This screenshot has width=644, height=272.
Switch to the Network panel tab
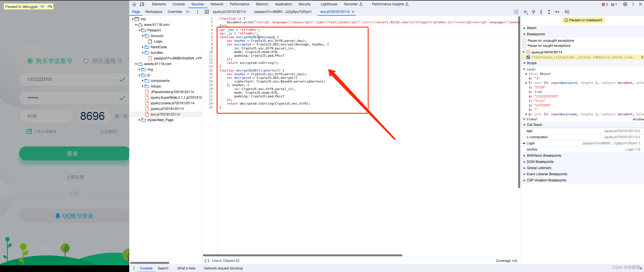coord(217,4)
